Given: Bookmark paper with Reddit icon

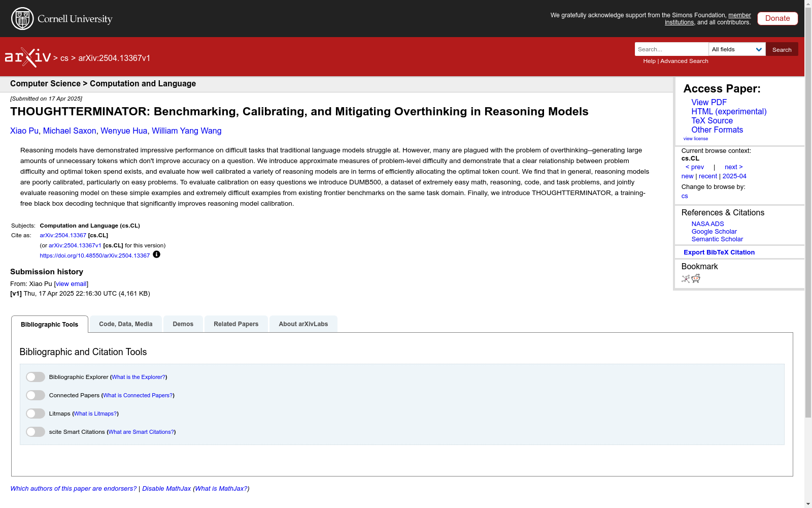Looking at the screenshot, I should pos(696,278).
